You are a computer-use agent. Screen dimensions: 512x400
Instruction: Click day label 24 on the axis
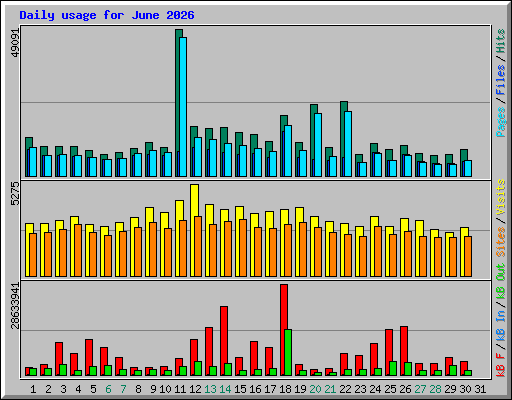[375, 389]
